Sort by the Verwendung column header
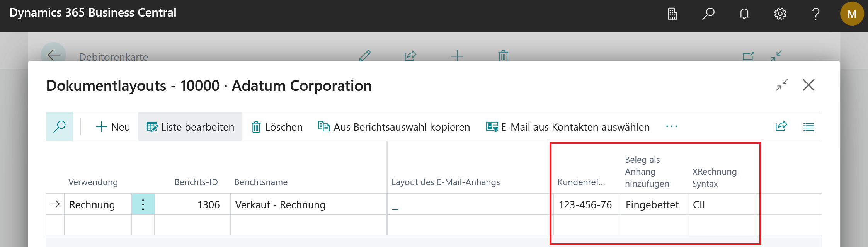 pos(93,182)
